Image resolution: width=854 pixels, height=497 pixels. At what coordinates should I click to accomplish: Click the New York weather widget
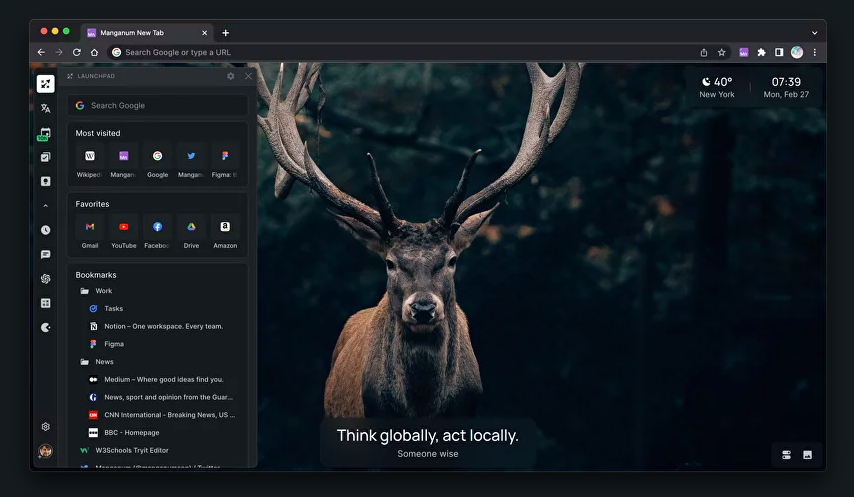click(717, 87)
